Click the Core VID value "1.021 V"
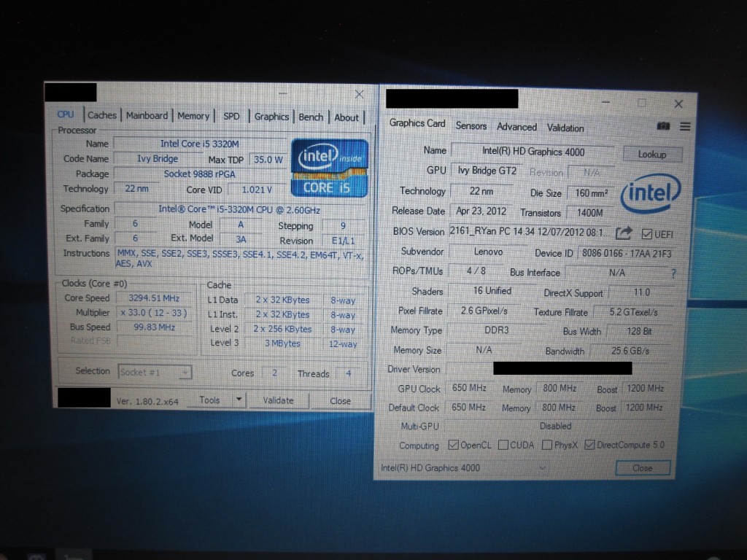747x560 pixels. 257,190
